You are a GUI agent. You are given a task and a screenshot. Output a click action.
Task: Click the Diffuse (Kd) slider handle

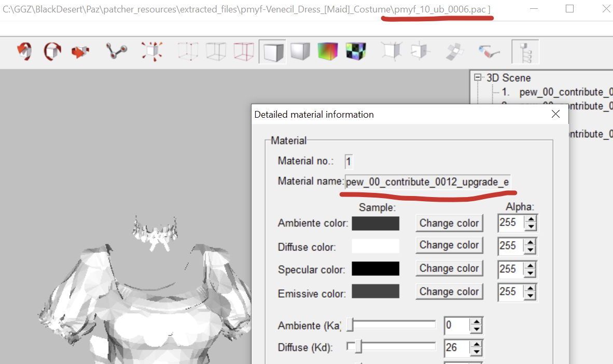point(358,346)
